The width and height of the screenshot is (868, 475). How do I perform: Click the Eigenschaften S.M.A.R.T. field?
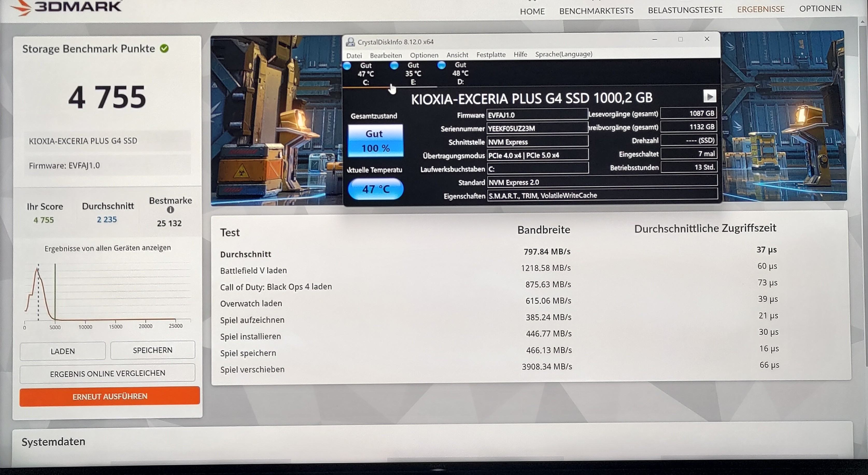(x=603, y=195)
